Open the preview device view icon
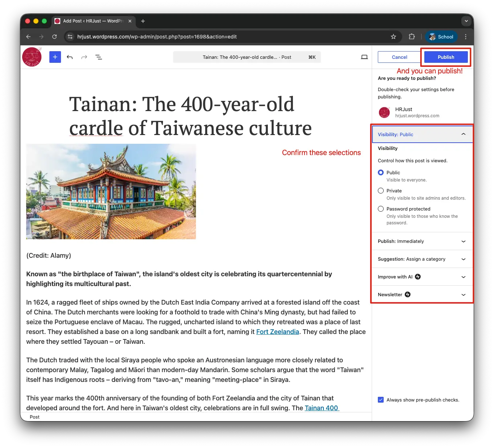 364,57
